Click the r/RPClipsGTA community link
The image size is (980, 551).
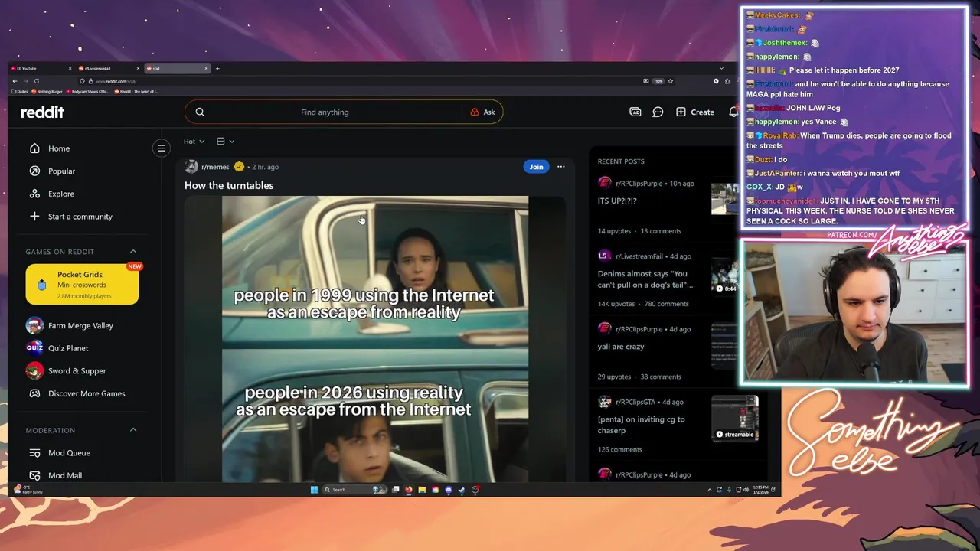coord(635,402)
